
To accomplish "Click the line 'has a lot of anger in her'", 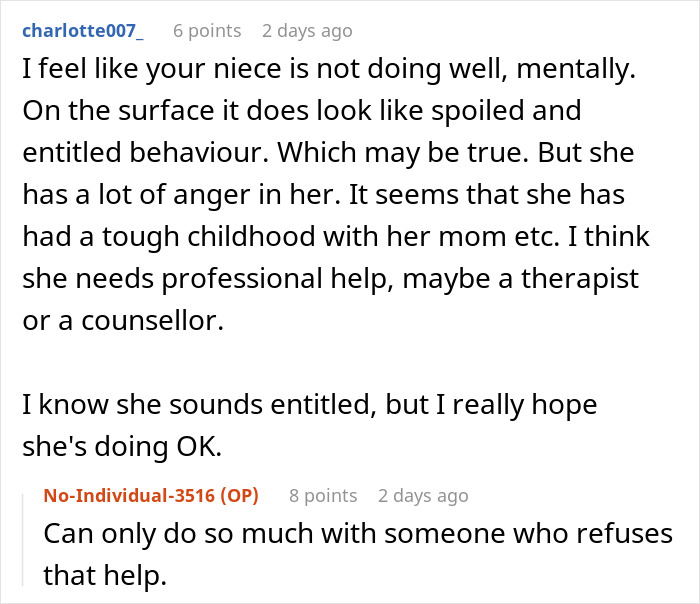I will click(324, 195).
